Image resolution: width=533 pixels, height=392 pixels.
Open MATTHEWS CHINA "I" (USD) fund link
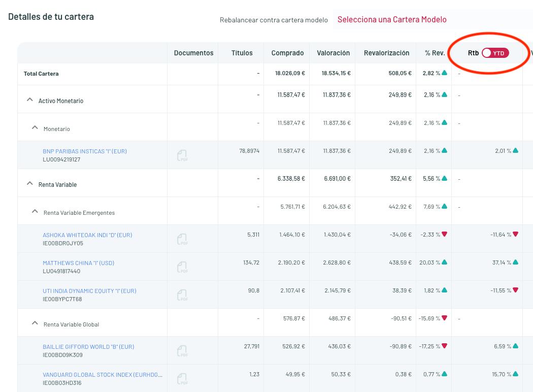pos(78,263)
